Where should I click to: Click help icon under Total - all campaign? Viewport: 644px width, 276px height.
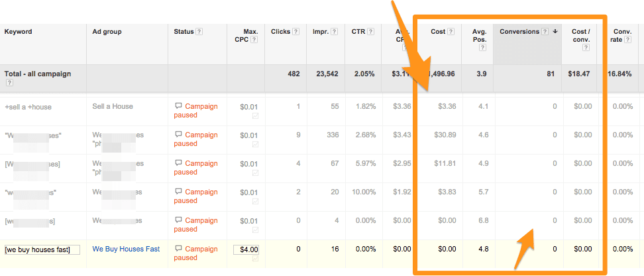(x=8, y=83)
